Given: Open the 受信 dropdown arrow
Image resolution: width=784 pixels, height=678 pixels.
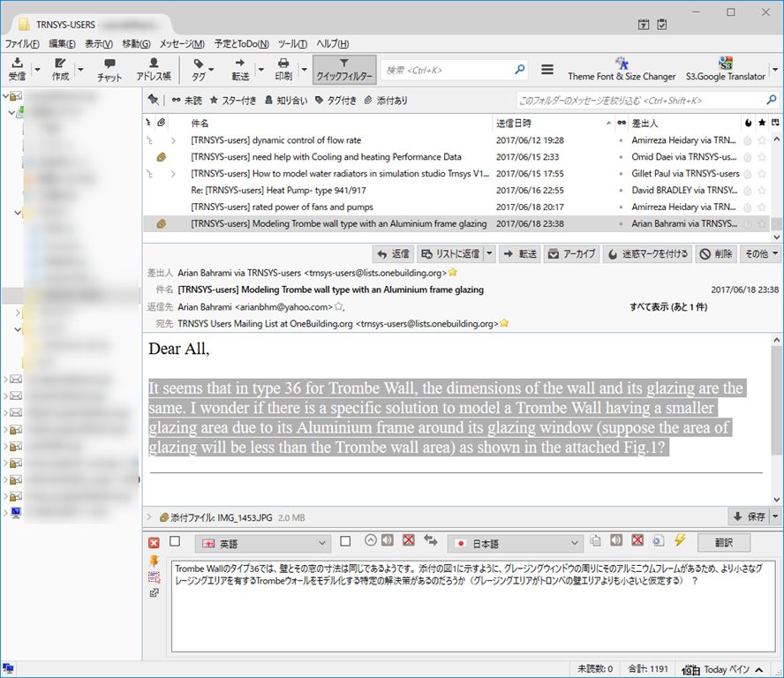Looking at the screenshot, I should click(37, 69).
